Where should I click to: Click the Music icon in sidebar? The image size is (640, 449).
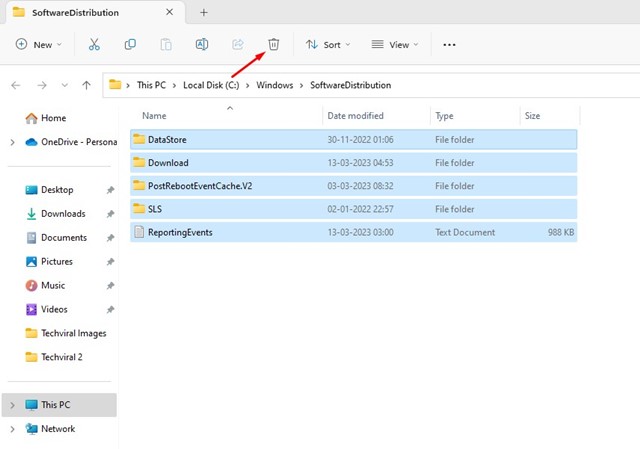(31, 285)
